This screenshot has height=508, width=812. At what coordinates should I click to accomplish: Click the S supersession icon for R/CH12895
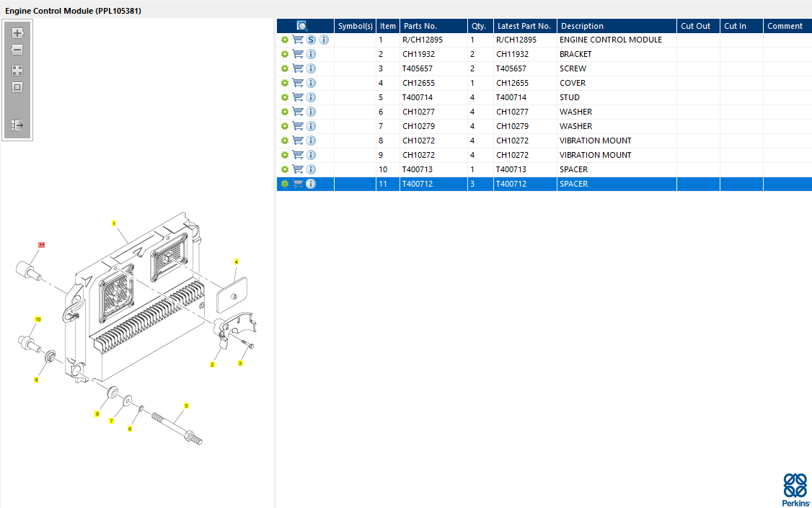[311, 40]
